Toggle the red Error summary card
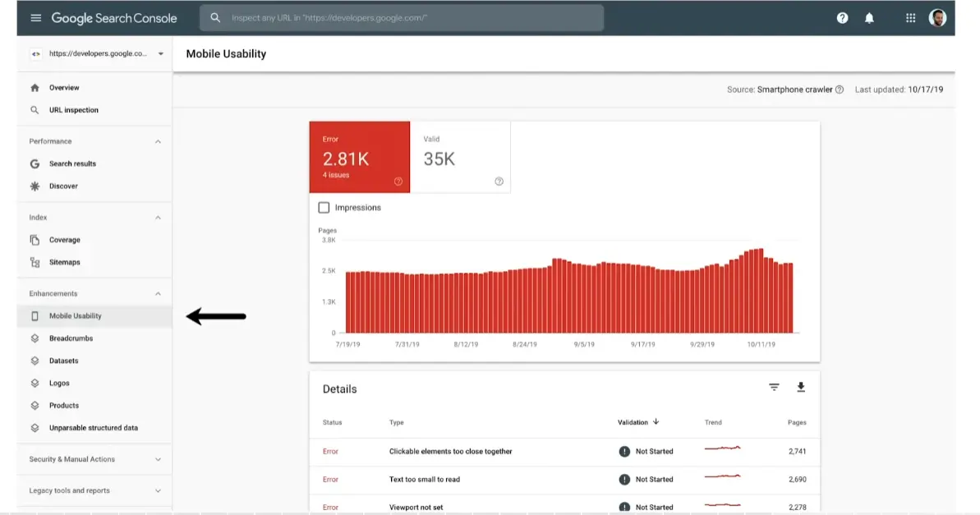This screenshot has width=980, height=515. [x=359, y=157]
